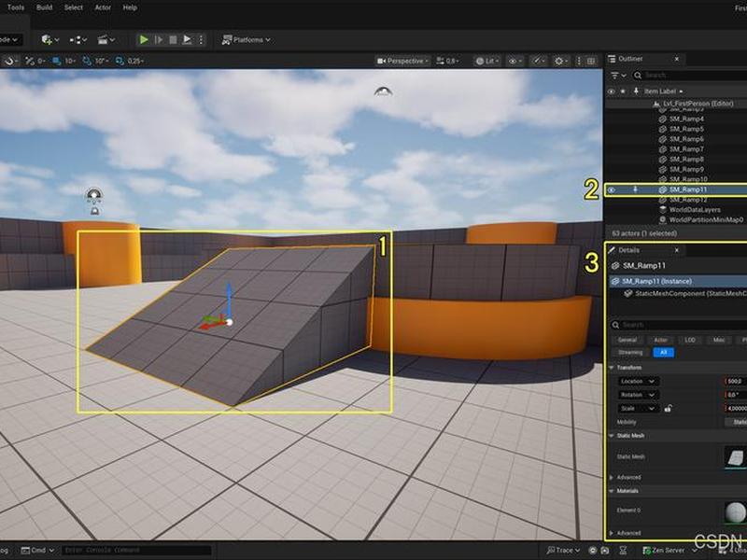The image size is (747, 560).
Task: Select SM_Ramp8 in the Outliner
Action: 686,159
